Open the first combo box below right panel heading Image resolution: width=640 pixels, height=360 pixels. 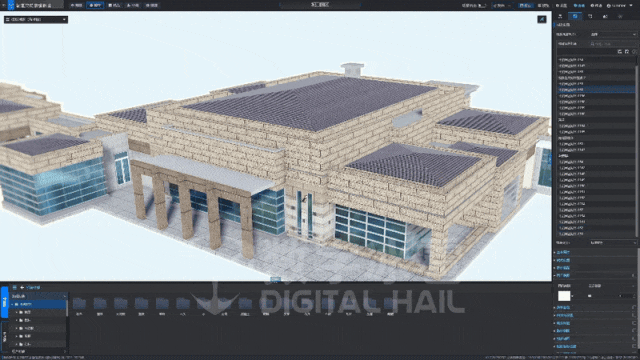click(x=613, y=35)
